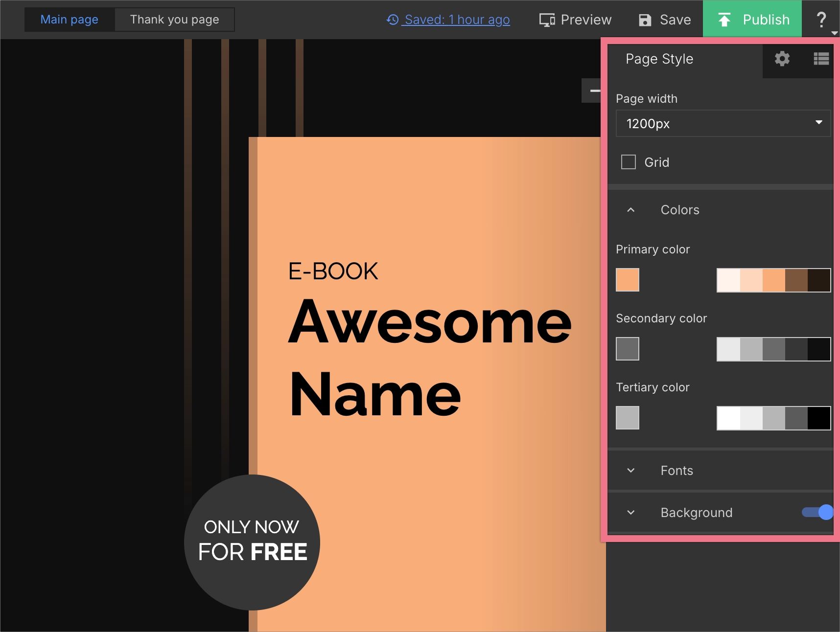Screen dimensions: 840x632
Task: Switch to the layers list panel icon
Action: (x=820, y=59)
